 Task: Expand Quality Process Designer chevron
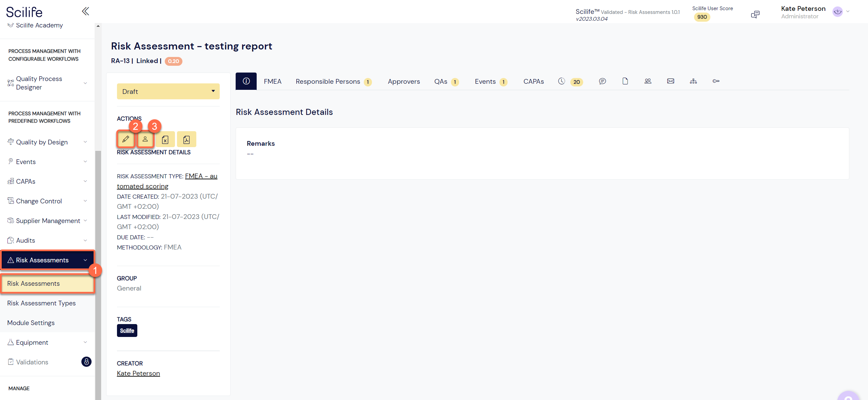pos(85,83)
